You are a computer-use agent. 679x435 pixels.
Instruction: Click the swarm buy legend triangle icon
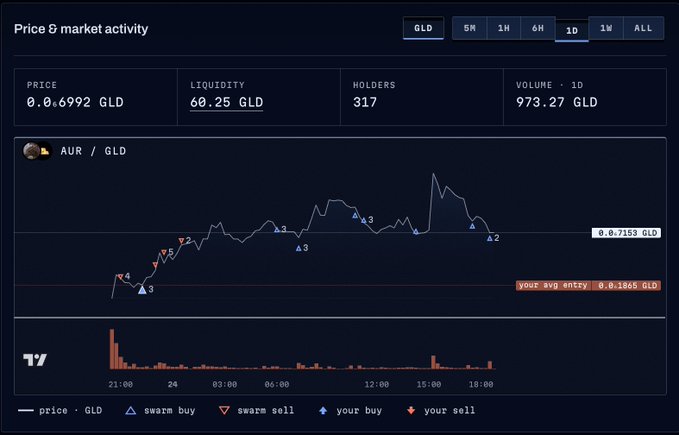pyautogui.click(x=130, y=410)
